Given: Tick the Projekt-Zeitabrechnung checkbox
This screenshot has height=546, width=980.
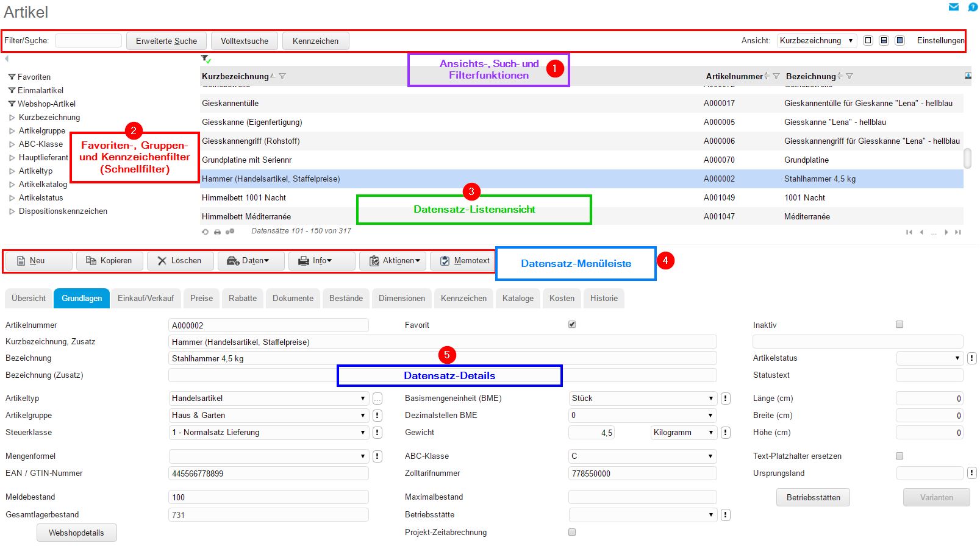Looking at the screenshot, I should [572, 532].
